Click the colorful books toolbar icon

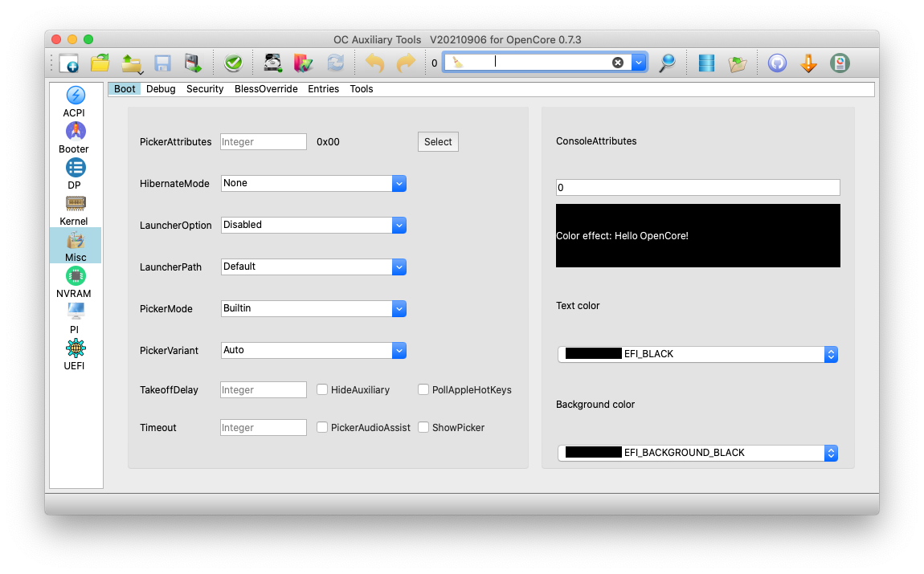click(x=304, y=63)
